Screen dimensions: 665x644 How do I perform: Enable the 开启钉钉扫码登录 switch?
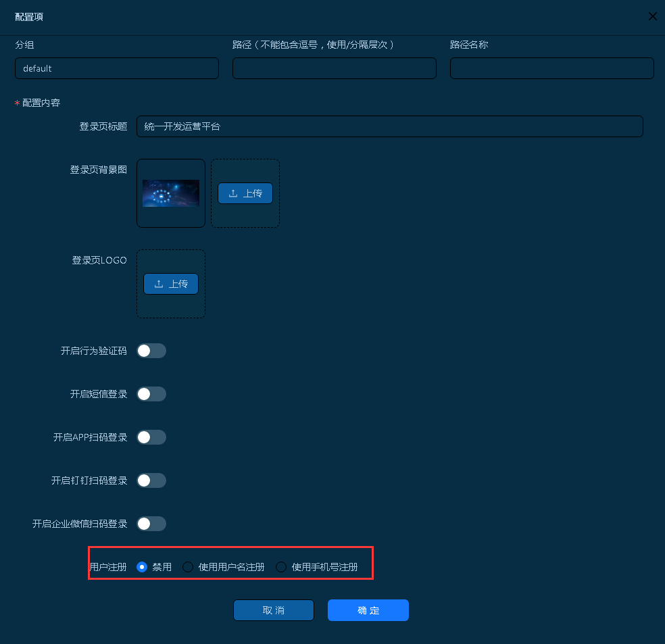tap(151, 480)
